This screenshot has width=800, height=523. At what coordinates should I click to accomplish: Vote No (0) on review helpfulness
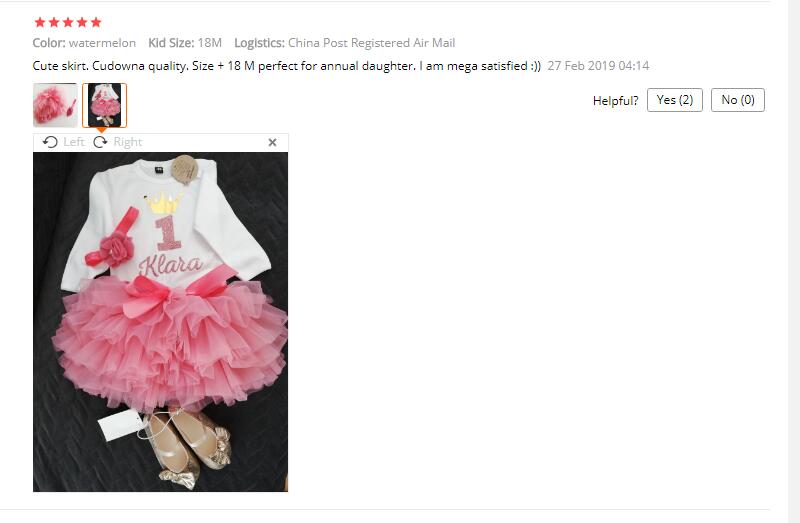738,100
